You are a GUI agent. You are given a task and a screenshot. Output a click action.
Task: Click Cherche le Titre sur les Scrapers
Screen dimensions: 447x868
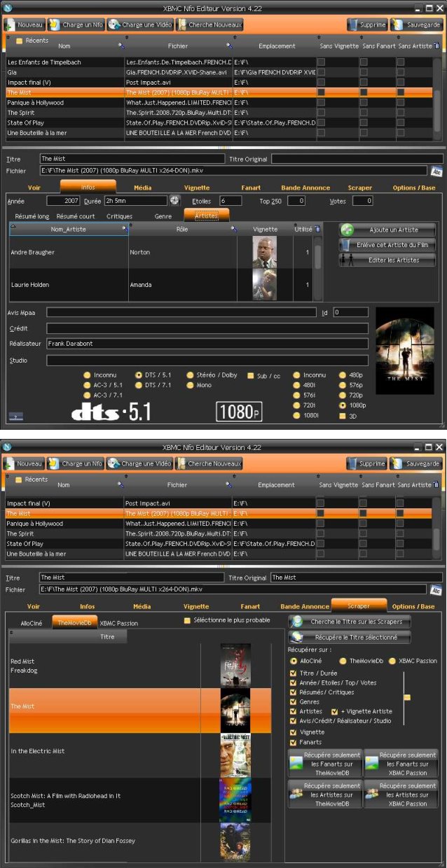coord(350,622)
